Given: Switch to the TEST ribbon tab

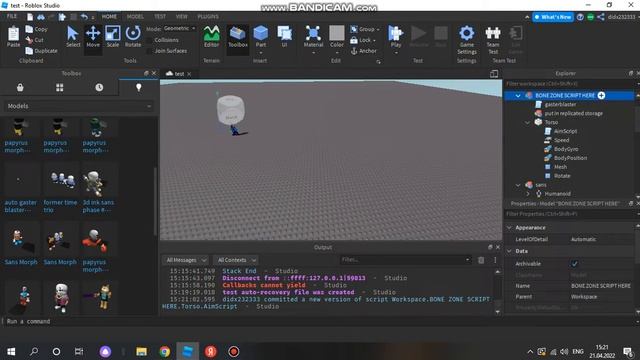Looking at the screenshot, I should click(160, 16).
